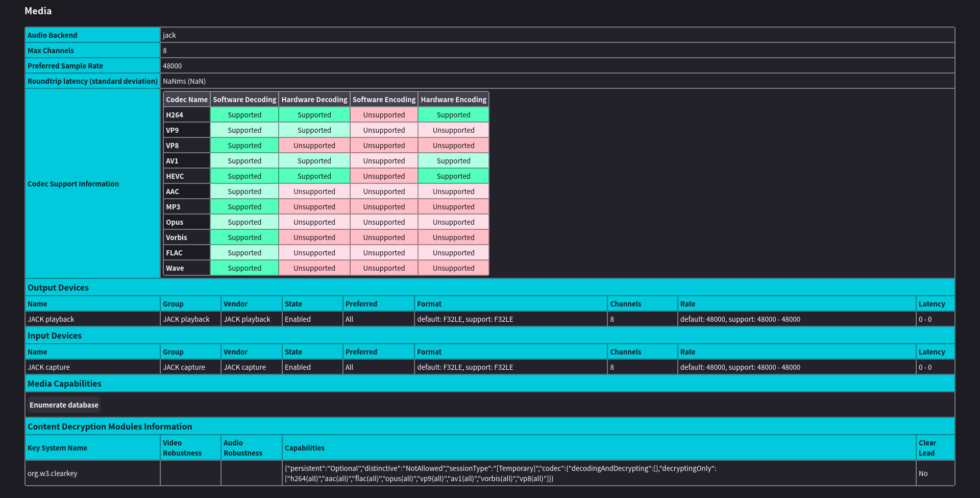The width and height of the screenshot is (980, 498).
Task: Click the "NaNms (NaN)" latency value
Action: 184,81
